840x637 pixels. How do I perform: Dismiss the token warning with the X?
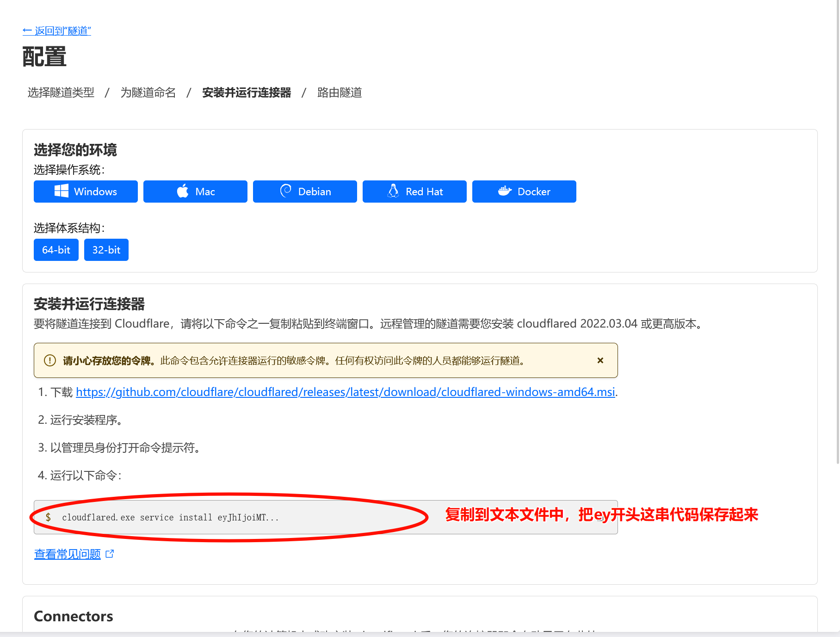[600, 360]
